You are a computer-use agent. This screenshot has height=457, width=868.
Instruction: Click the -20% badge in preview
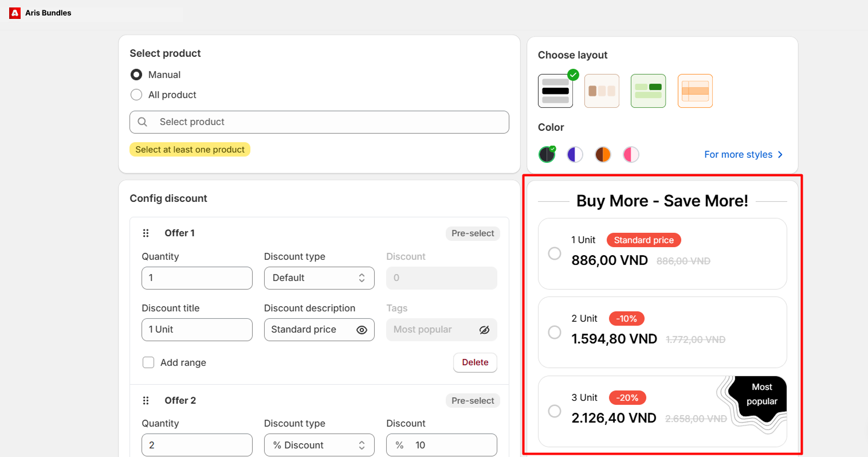pyautogui.click(x=627, y=398)
